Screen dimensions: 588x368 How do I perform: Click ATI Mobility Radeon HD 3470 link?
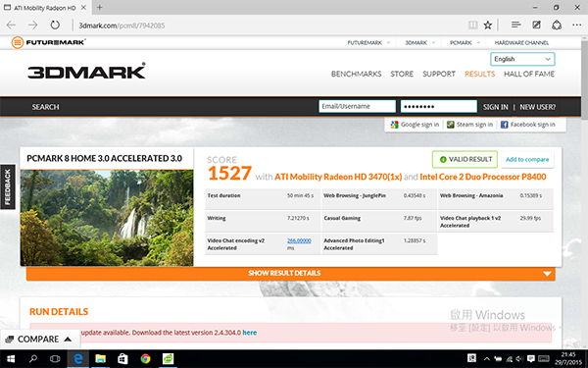[x=338, y=177]
